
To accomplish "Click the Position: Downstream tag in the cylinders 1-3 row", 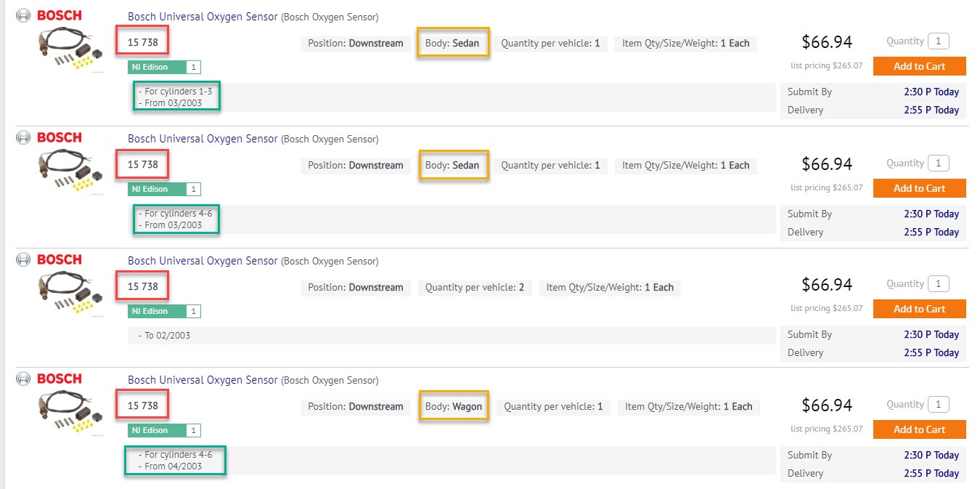I will (x=356, y=43).
